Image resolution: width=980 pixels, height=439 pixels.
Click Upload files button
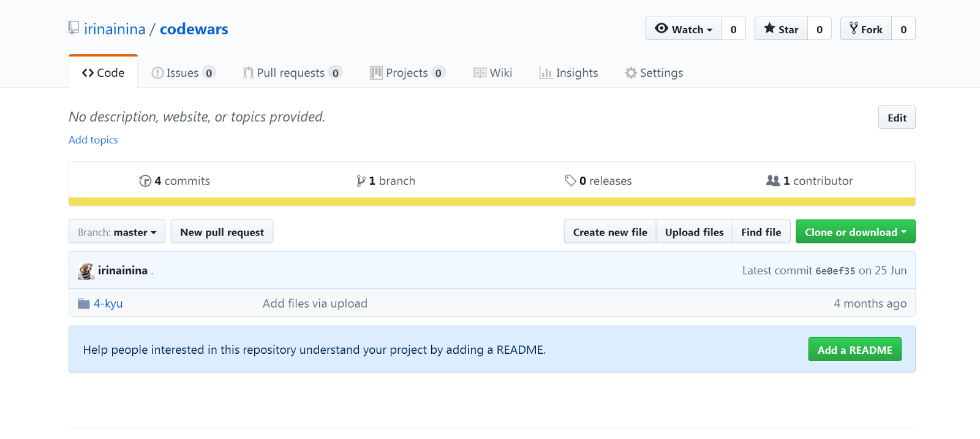point(695,232)
